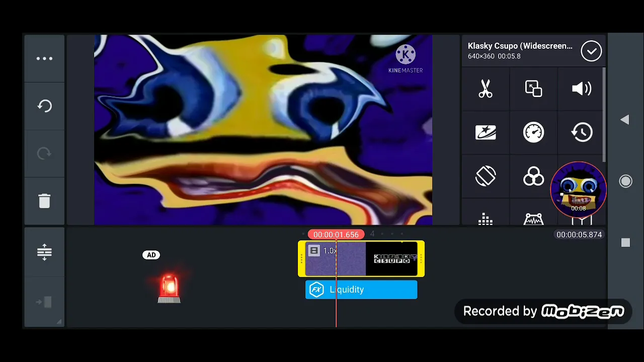Click the options panel vertical scrollbar
The width and height of the screenshot is (644, 362).
(x=604, y=115)
